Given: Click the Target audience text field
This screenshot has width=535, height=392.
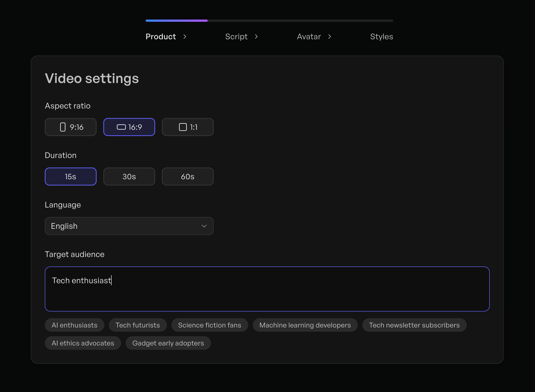Looking at the screenshot, I should click(267, 289).
